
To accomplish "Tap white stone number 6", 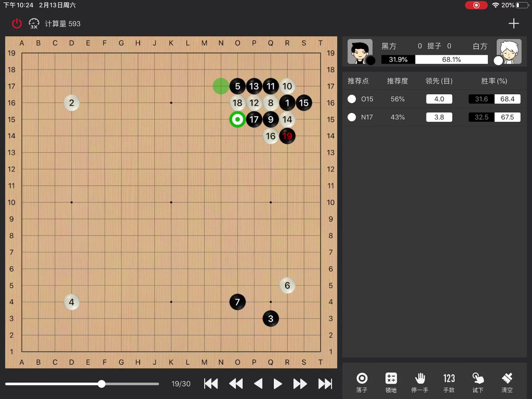I will pyautogui.click(x=287, y=285).
